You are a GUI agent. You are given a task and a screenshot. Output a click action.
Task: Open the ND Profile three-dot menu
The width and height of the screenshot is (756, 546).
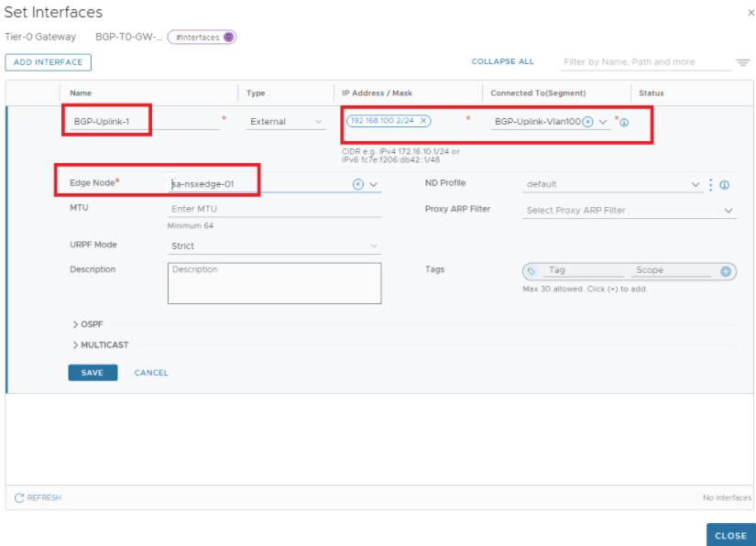point(711,182)
